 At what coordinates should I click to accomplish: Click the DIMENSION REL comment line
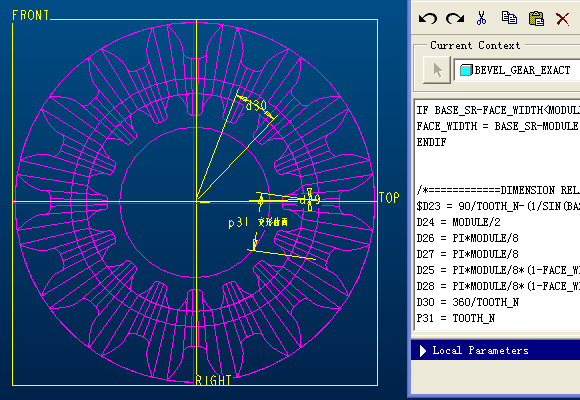coord(498,190)
